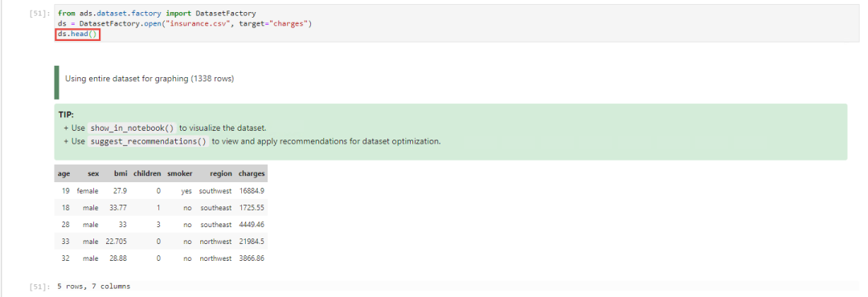The height and width of the screenshot is (297, 868).
Task: Select the "bmi" column header
Action: 121,173
